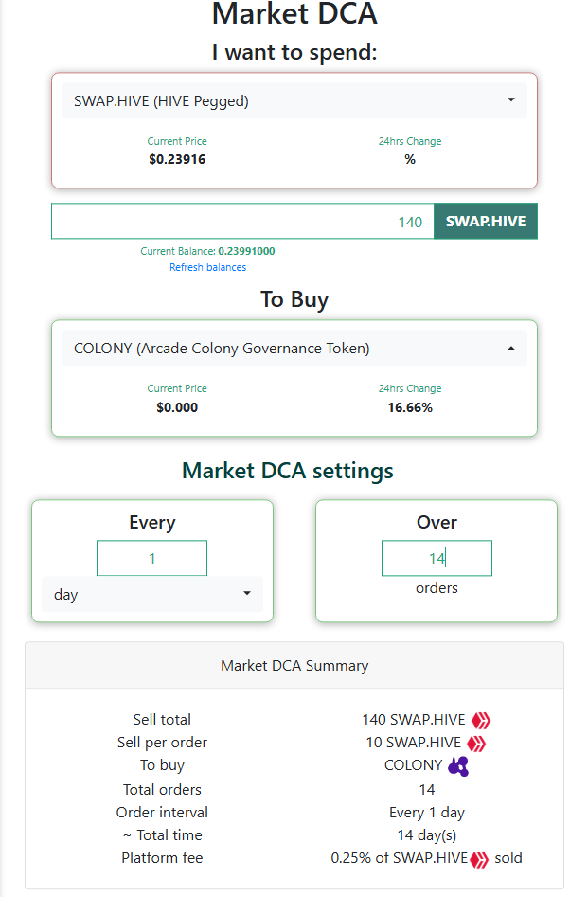588x897 pixels.
Task: Click the 16.66% 24hrs change value
Action: click(x=409, y=407)
